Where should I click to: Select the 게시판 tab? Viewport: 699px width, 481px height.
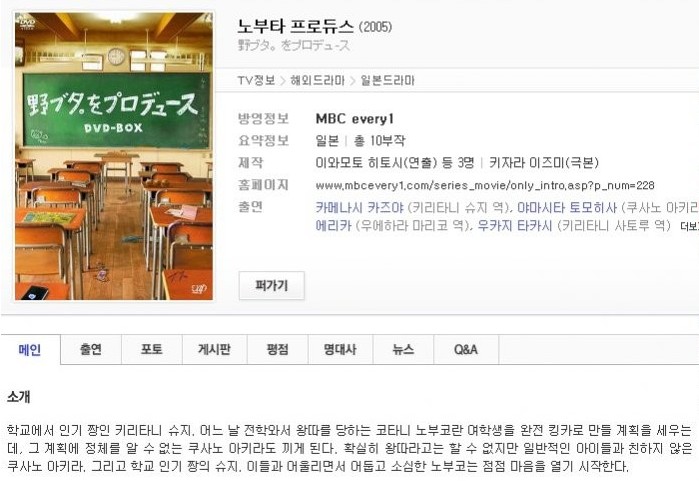click(x=214, y=349)
